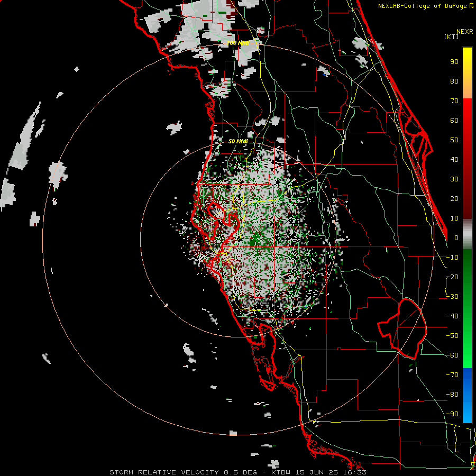
Task: Click the gray zero-velocity segment of color bar
Action: pos(467,234)
